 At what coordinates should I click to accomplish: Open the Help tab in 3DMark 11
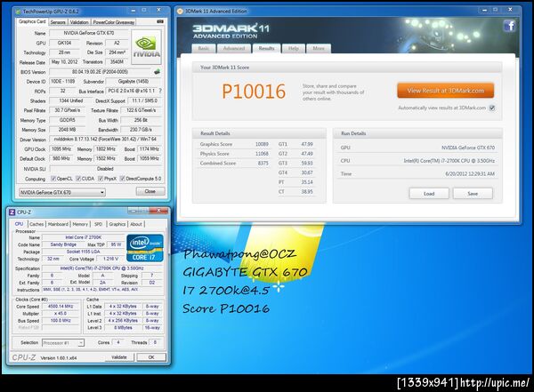point(293,48)
